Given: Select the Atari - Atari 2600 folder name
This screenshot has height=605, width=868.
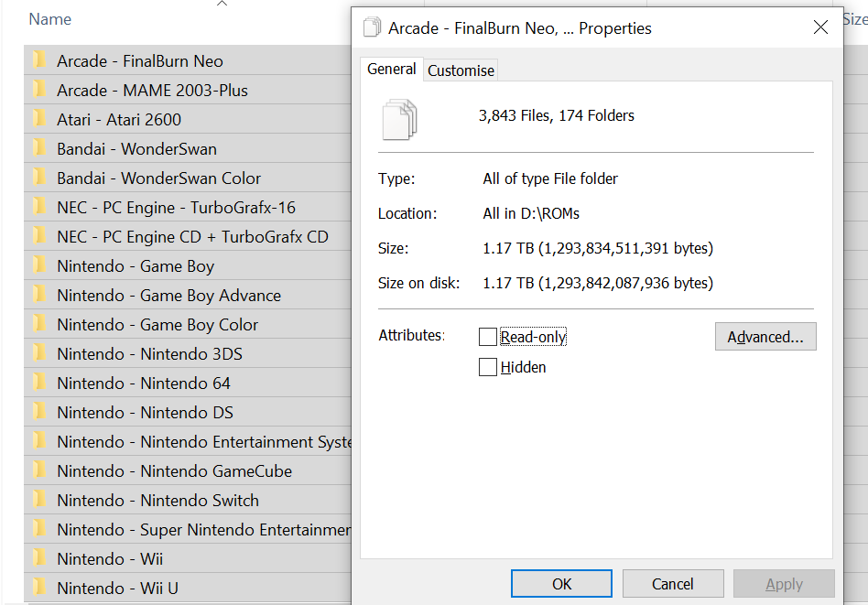Looking at the screenshot, I should (x=119, y=120).
